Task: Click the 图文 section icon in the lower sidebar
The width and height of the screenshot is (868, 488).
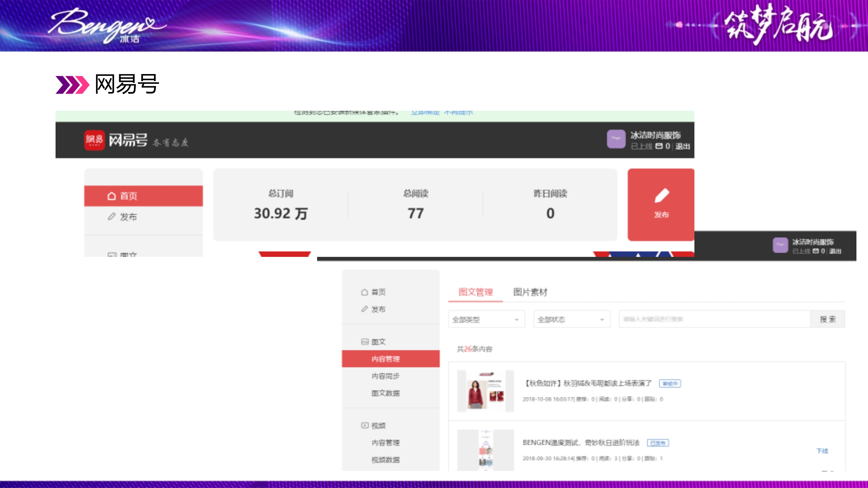Action: 365,342
